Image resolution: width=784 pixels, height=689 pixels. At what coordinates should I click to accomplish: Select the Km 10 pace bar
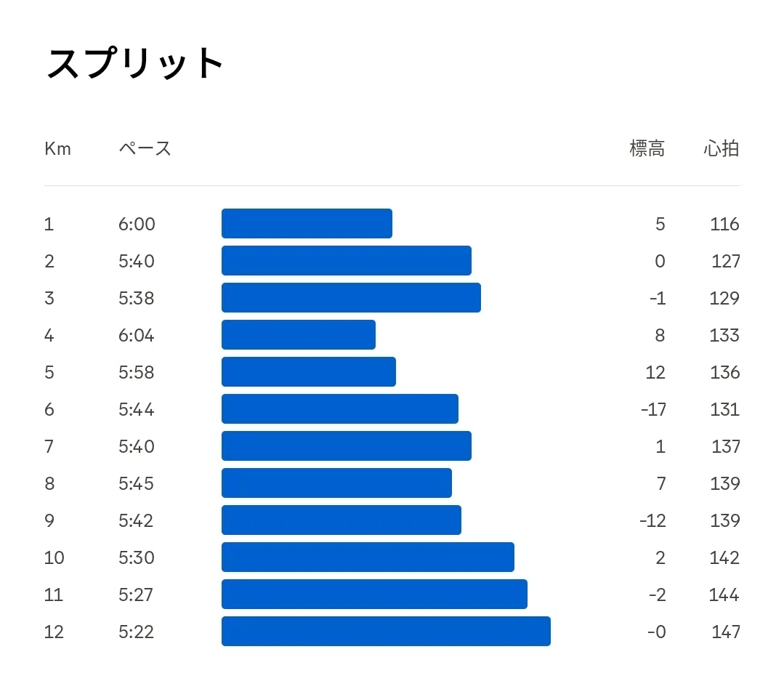coord(368,557)
